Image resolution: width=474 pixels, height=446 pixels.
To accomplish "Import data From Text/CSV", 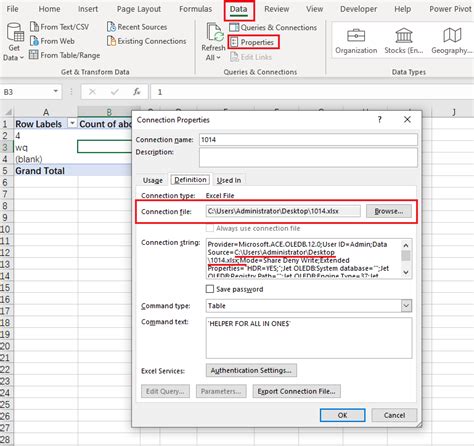I will click(59, 27).
